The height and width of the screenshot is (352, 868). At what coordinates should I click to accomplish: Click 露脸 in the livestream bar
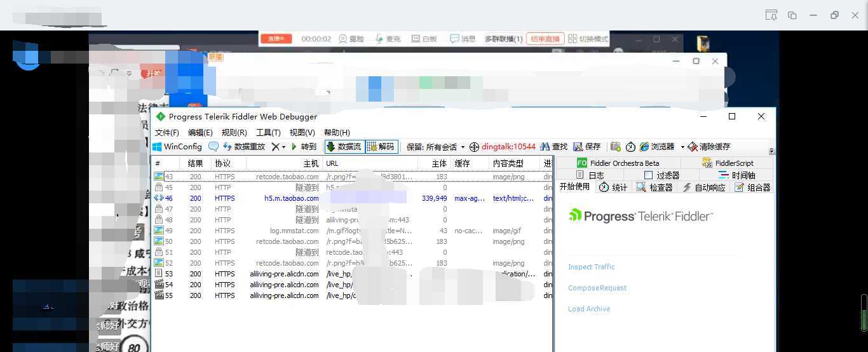pyautogui.click(x=351, y=39)
